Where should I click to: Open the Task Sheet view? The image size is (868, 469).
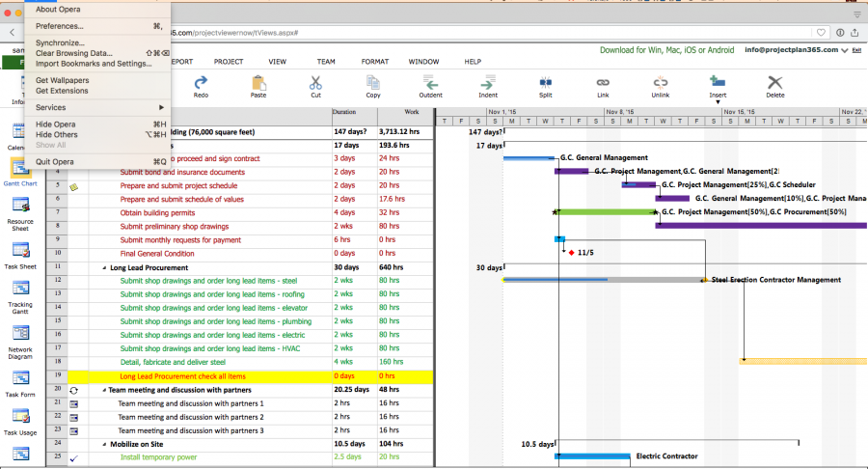[x=20, y=256]
